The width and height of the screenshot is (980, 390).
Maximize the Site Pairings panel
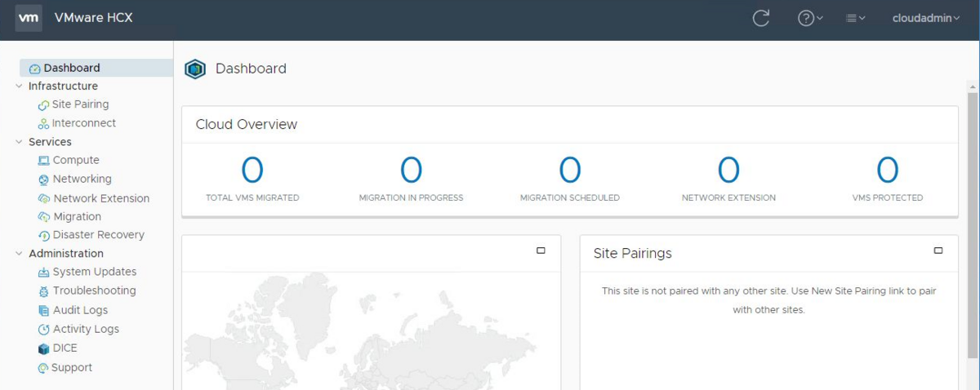pos(938,250)
